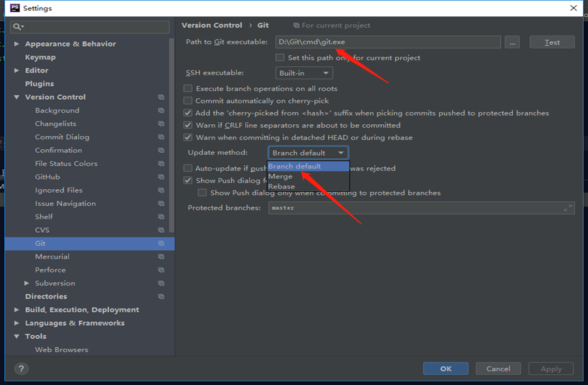The width and height of the screenshot is (588, 385).
Task: Click the search magnifier icon in settings
Action: 18,27
